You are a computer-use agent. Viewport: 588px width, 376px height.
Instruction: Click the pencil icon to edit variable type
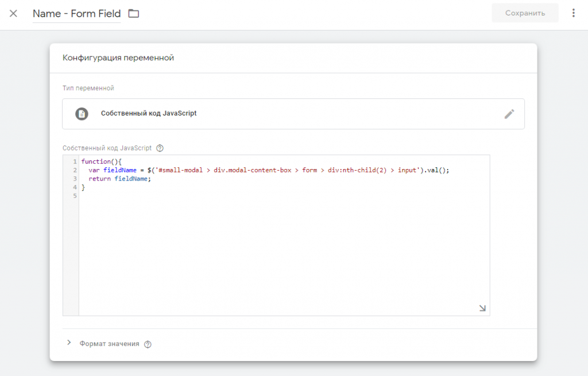tap(509, 114)
